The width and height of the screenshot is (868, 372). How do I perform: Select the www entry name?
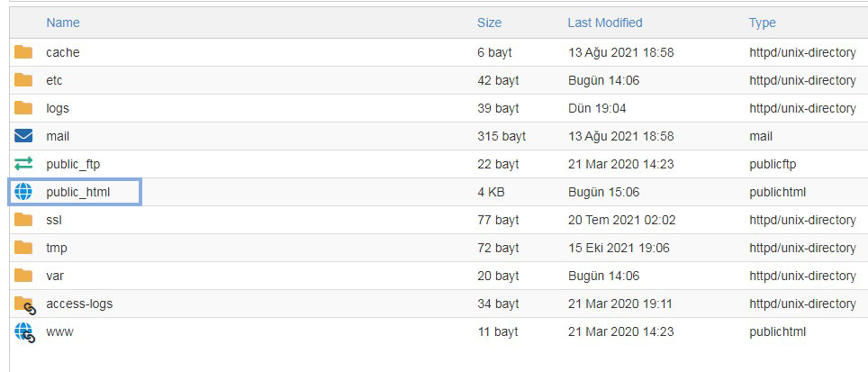[x=59, y=331]
